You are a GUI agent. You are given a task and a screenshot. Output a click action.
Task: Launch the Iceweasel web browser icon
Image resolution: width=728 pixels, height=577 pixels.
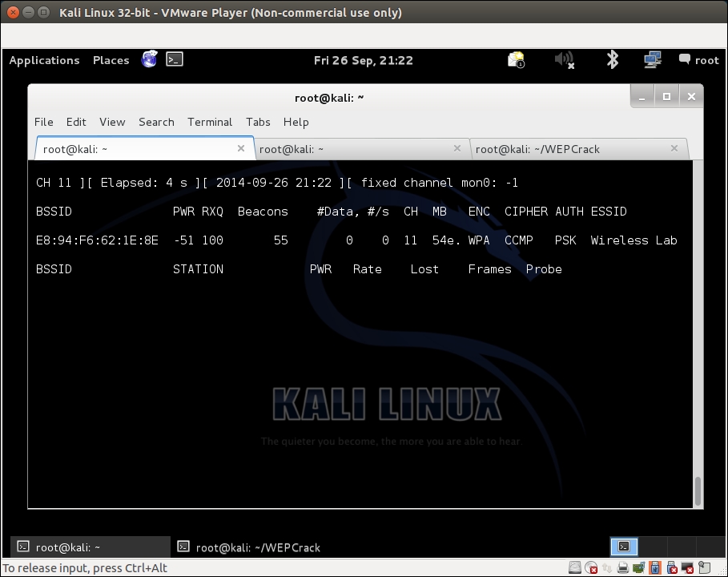click(150, 59)
